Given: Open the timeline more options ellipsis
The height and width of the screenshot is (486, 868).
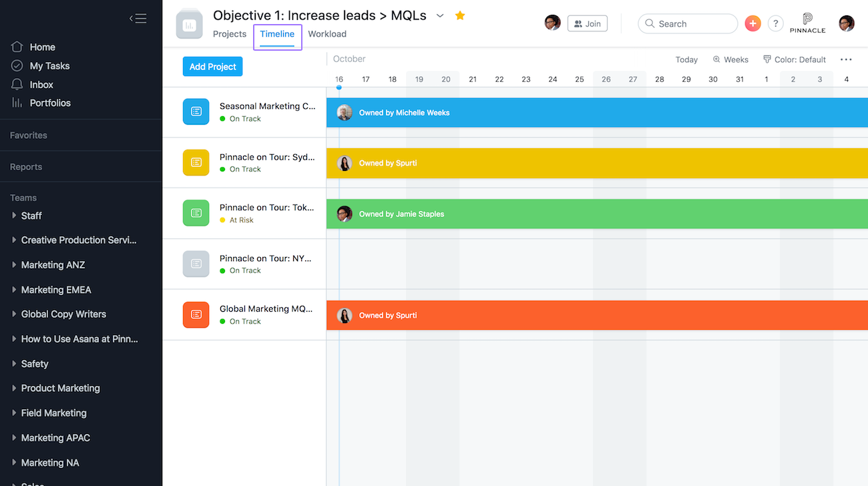Looking at the screenshot, I should [x=846, y=59].
